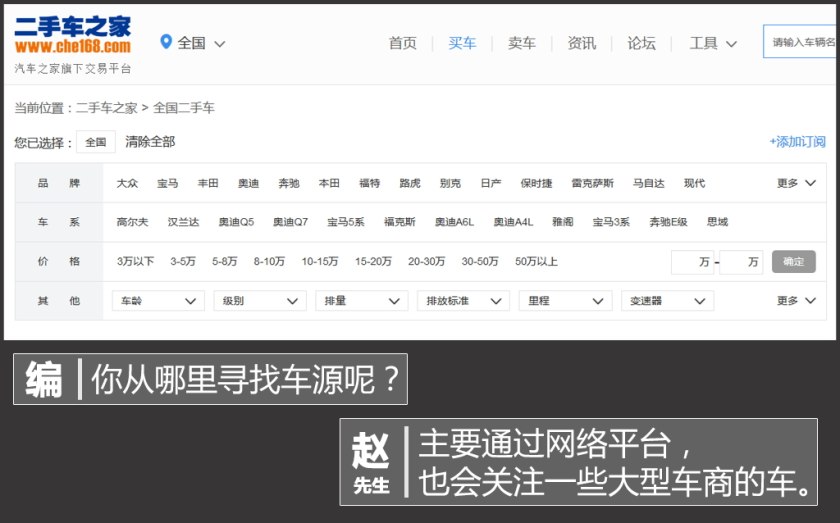Filter by brand 福特
The height and width of the screenshot is (523, 840).
tap(370, 183)
